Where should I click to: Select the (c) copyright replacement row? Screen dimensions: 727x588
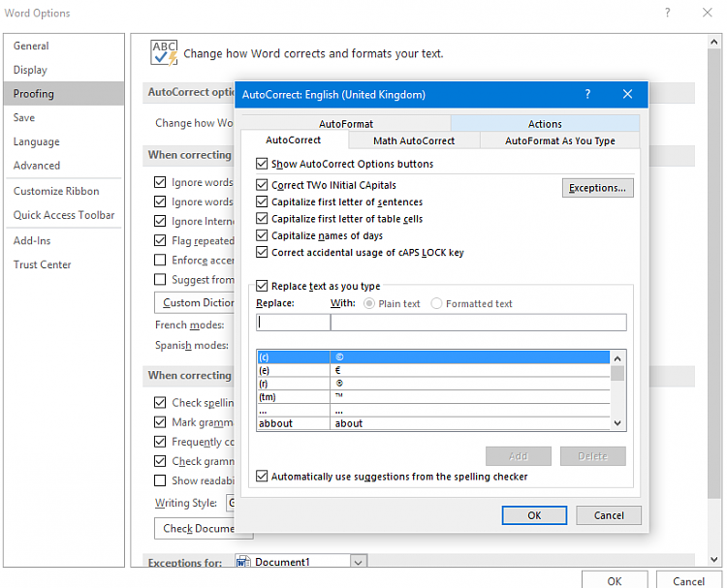point(433,356)
